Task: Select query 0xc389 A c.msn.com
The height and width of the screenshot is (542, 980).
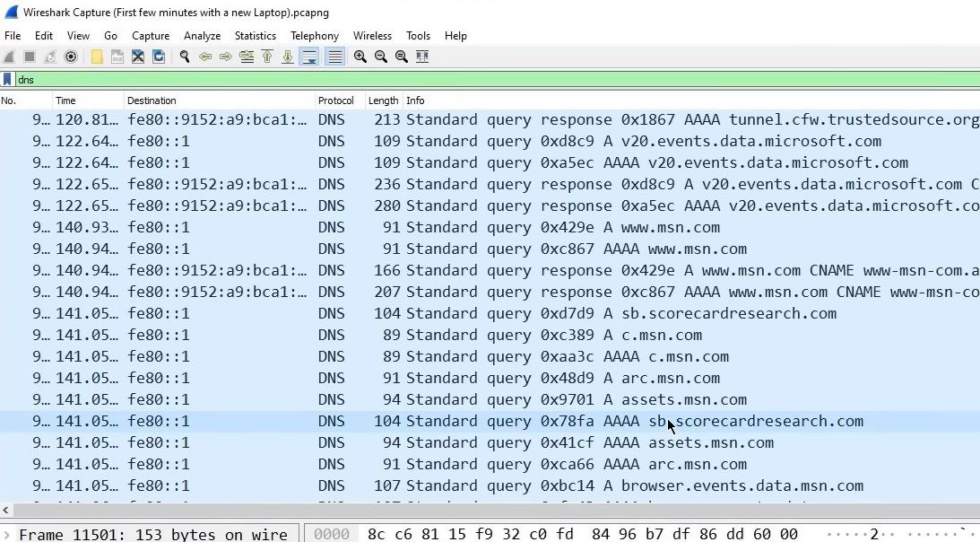Action: [x=490, y=335]
